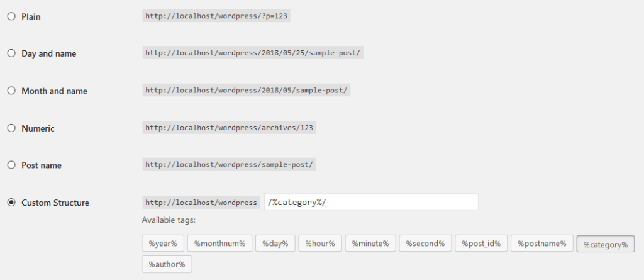Toggle the Custom Structure radio button
Viewport: 644px width, 280px height.
click(11, 202)
